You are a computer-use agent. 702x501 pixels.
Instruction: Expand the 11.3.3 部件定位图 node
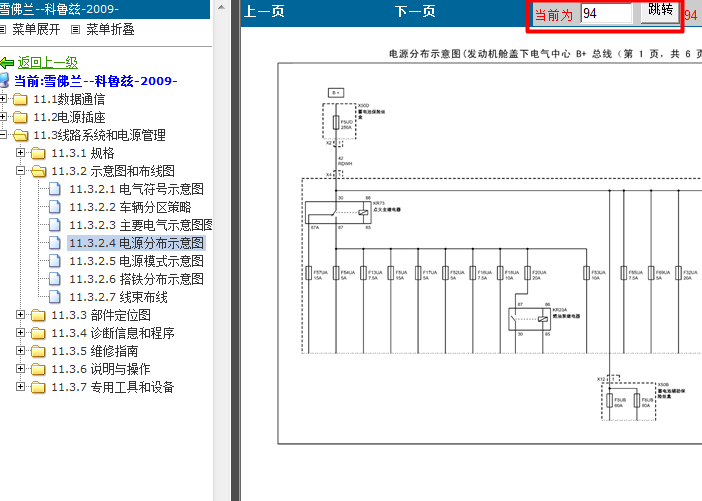coord(20,315)
